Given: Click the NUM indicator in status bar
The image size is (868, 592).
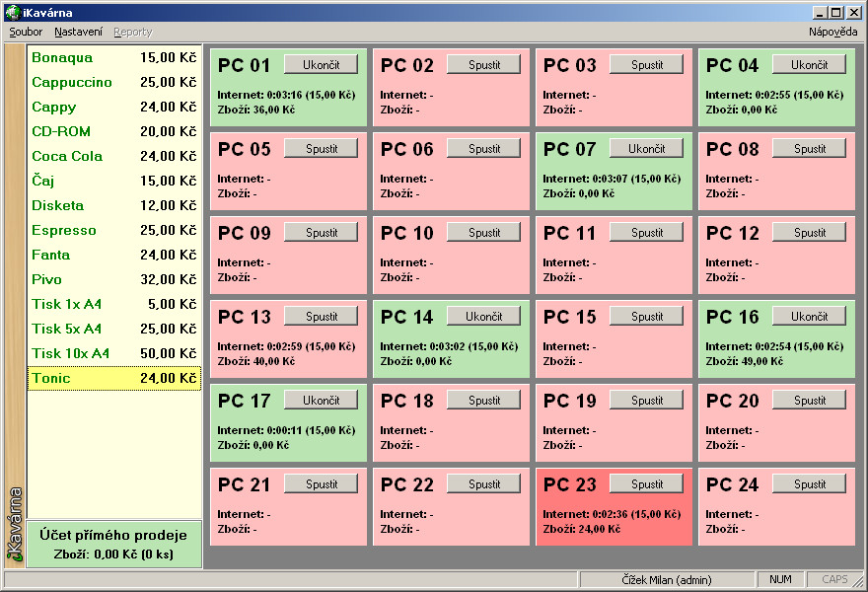Looking at the screenshot, I should (x=780, y=580).
